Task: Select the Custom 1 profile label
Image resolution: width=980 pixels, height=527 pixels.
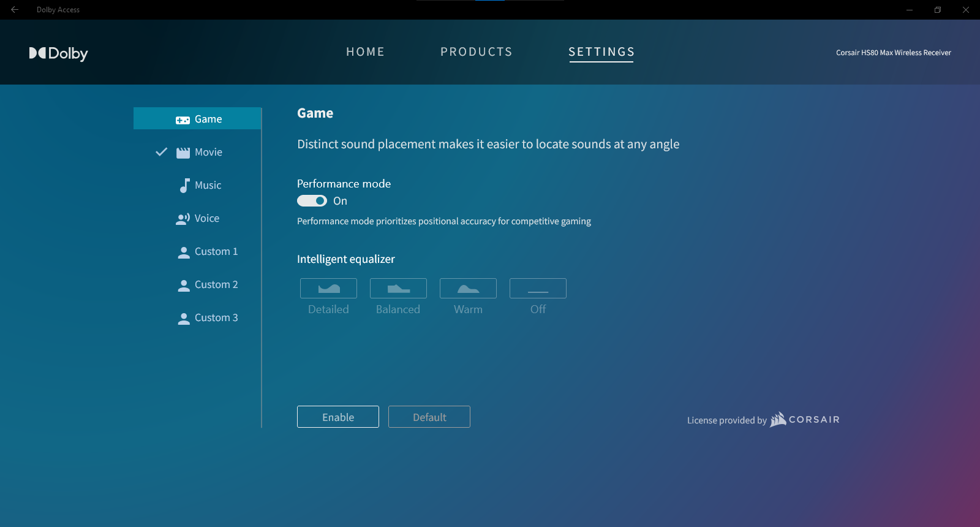Action: (x=216, y=251)
